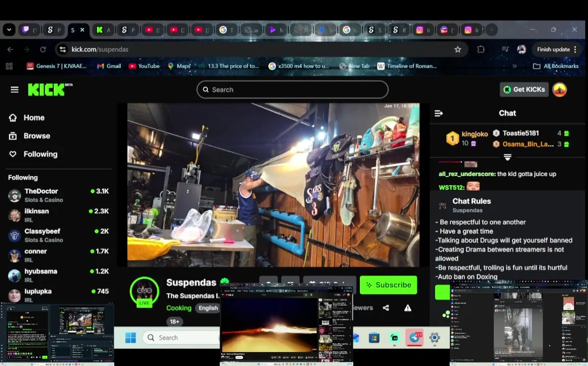
Task: Click the report warning triangle icon
Action: coord(408,308)
